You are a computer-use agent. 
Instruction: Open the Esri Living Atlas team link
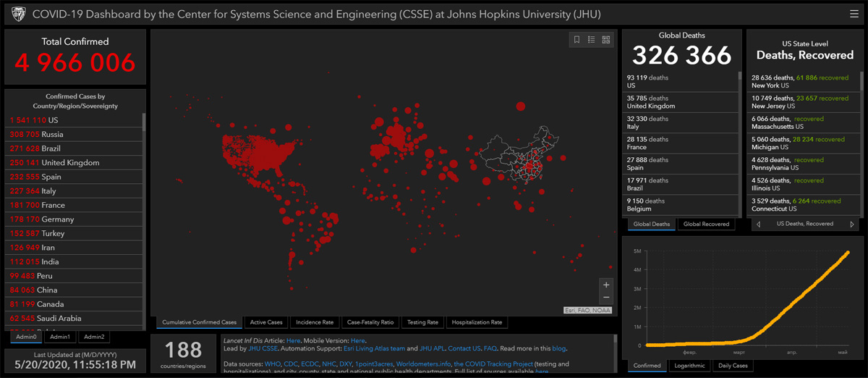point(374,349)
